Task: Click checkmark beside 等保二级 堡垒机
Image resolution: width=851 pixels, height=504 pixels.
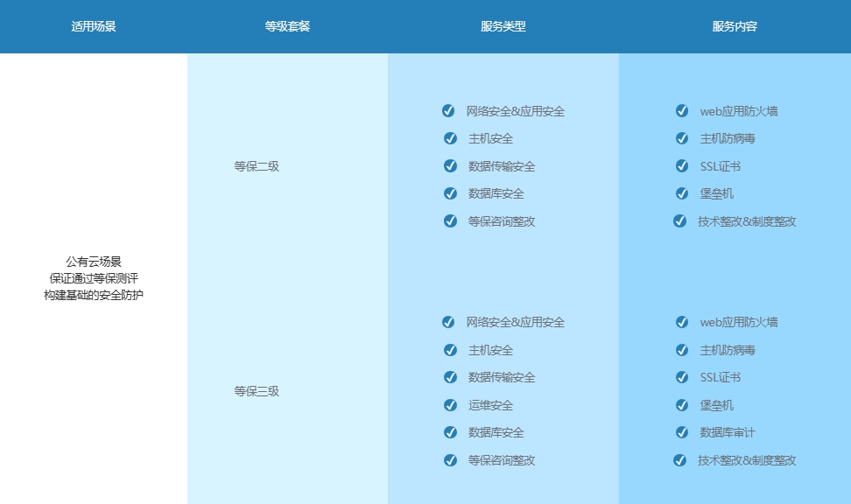Action: point(682,193)
